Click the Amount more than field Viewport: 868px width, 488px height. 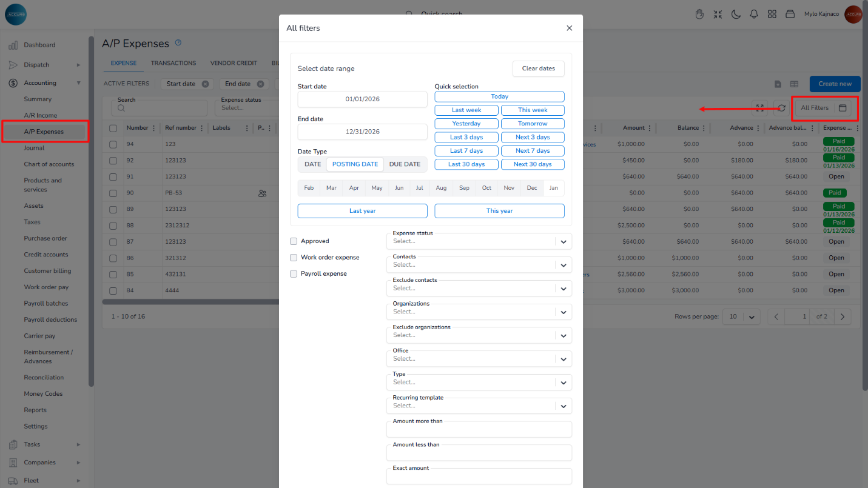tap(479, 430)
